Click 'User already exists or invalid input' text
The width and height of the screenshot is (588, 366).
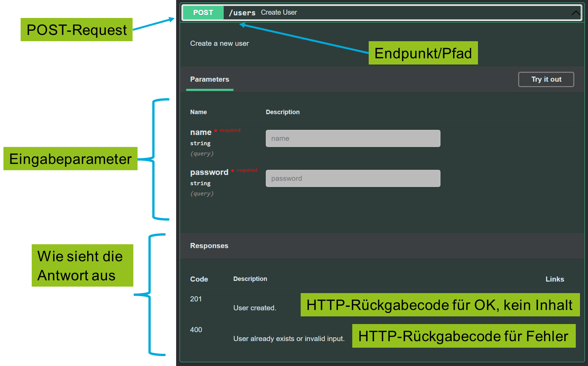pos(288,339)
